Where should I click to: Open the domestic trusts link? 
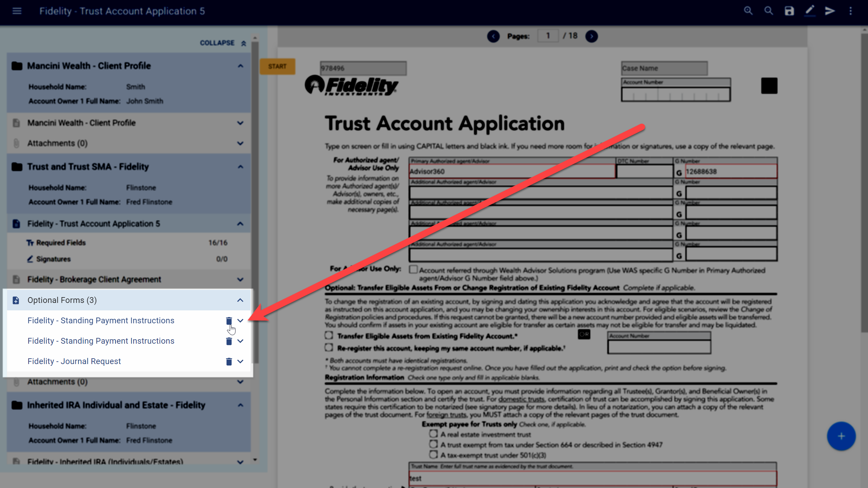pos(521,399)
